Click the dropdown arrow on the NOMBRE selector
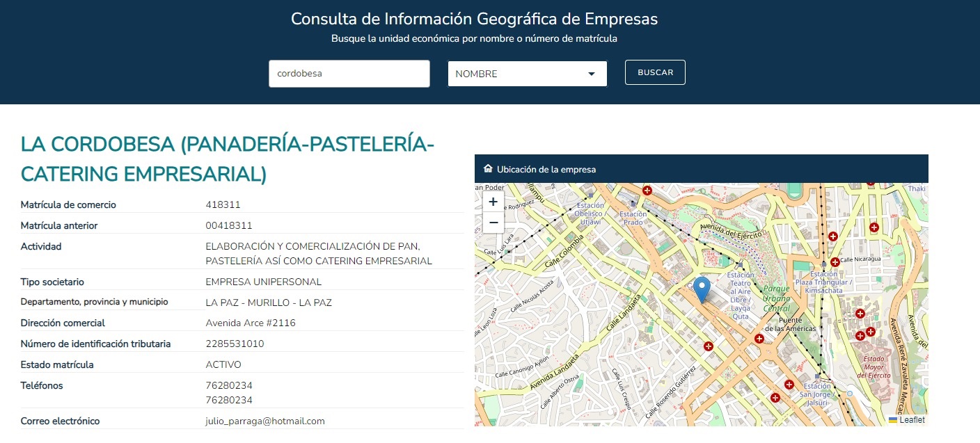Viewport: 980px width, 443px height. 591,73
